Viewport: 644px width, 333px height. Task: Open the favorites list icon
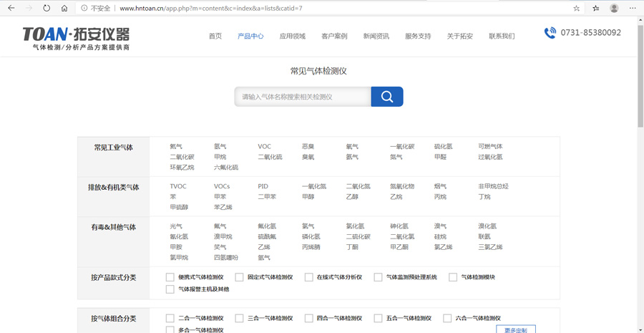tap(596, 8)
